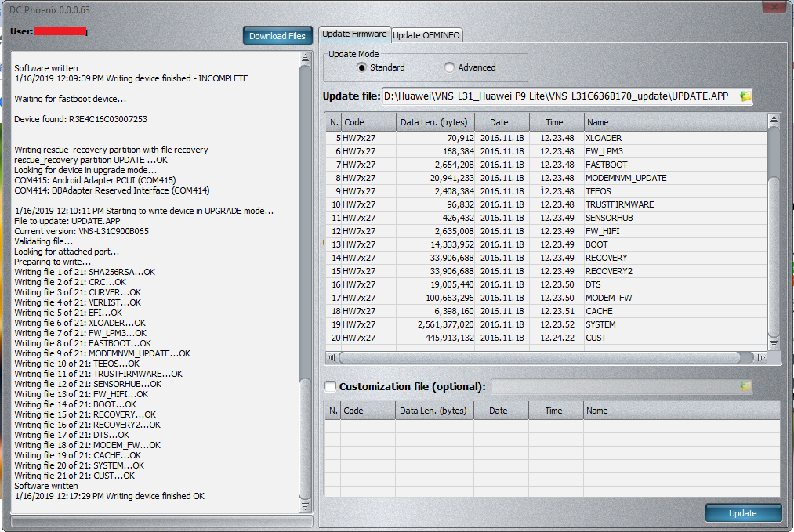794x532 pixels.
Task: Click log line 'Waiting for fastboot device...'
Action: 70,99
